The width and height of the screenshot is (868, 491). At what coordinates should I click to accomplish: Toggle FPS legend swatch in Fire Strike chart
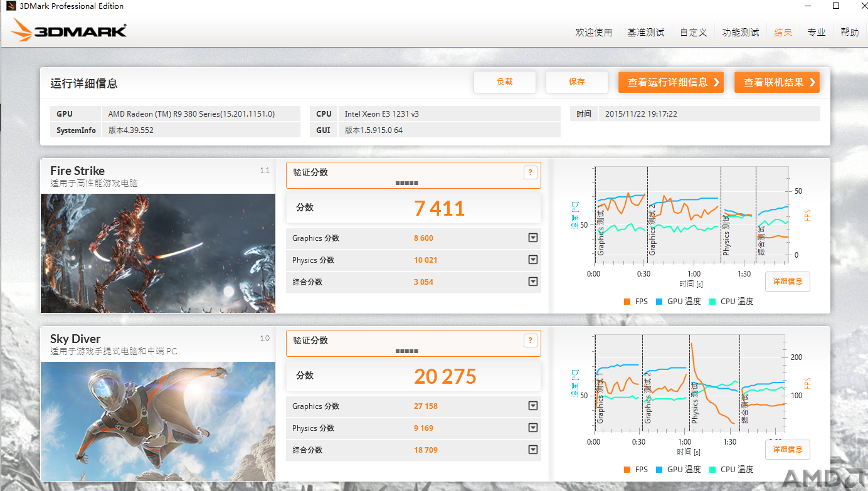[627, 302]
